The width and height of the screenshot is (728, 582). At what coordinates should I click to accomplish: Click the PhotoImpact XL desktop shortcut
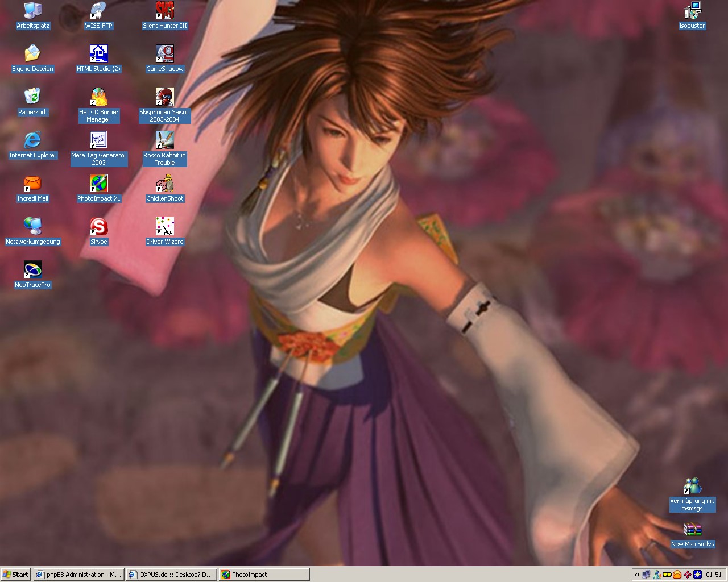(x=98, y=183)
